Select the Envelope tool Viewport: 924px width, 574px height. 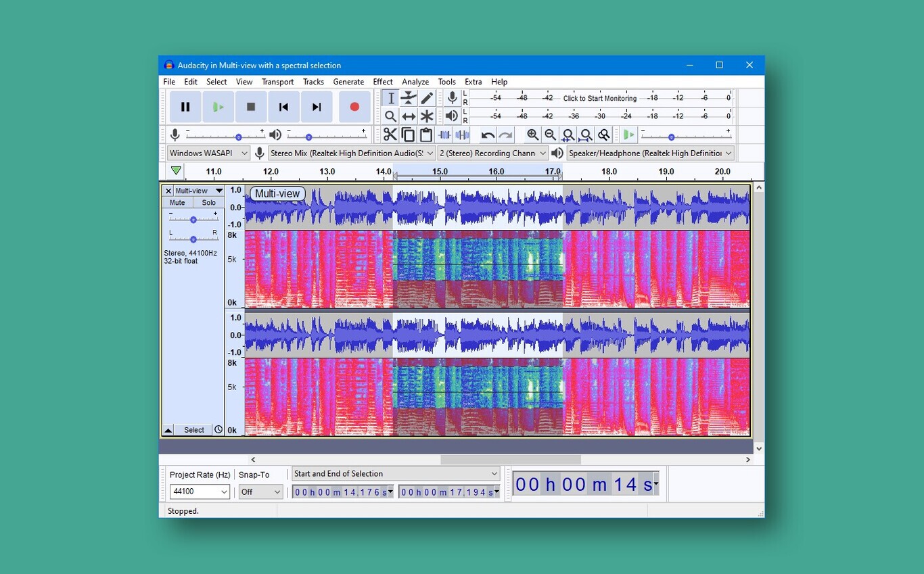coord(409,99)
